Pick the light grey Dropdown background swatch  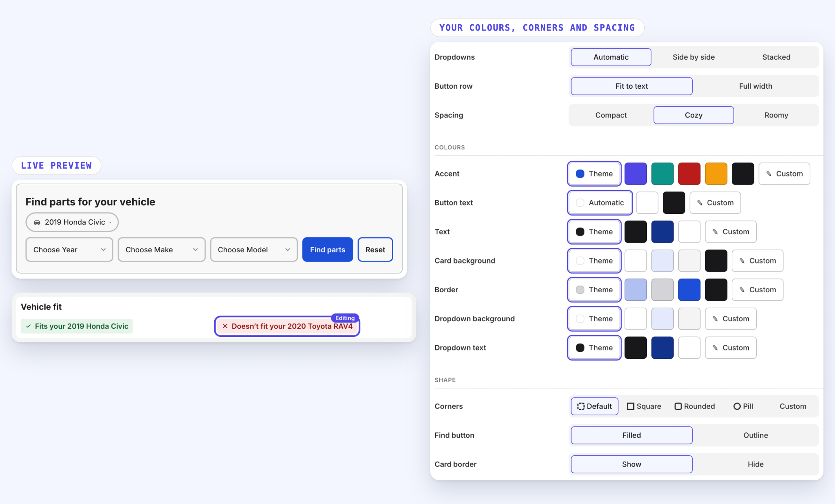point(689,319)
